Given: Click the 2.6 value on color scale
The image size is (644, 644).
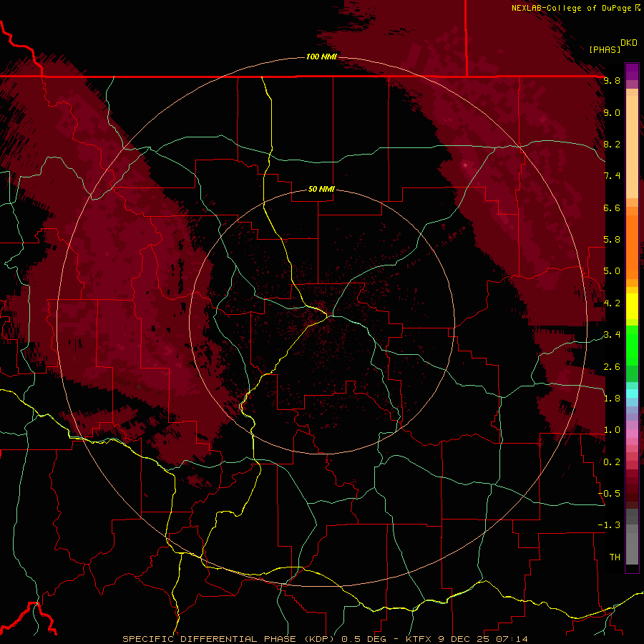Looking at the screenshot, I should point(612,367).
